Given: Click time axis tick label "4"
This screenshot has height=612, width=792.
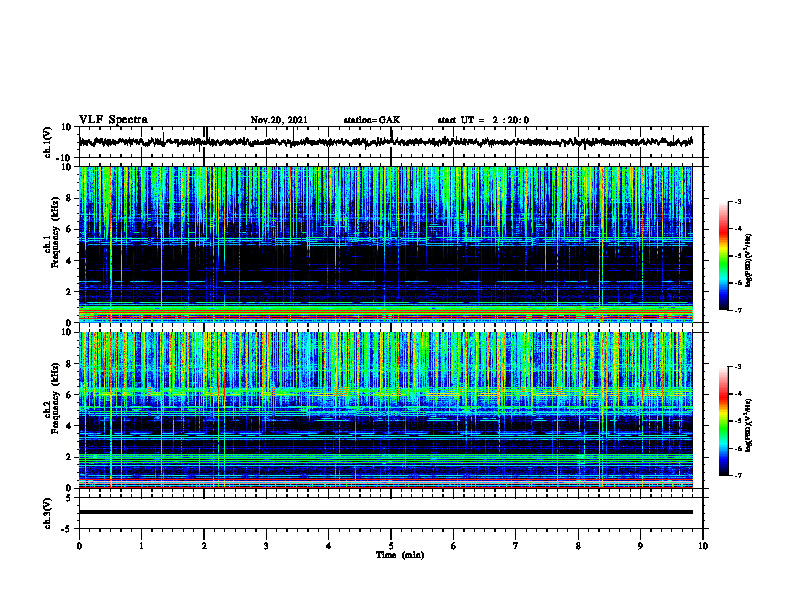Looking at the screenshot, I should pos(329,546).
